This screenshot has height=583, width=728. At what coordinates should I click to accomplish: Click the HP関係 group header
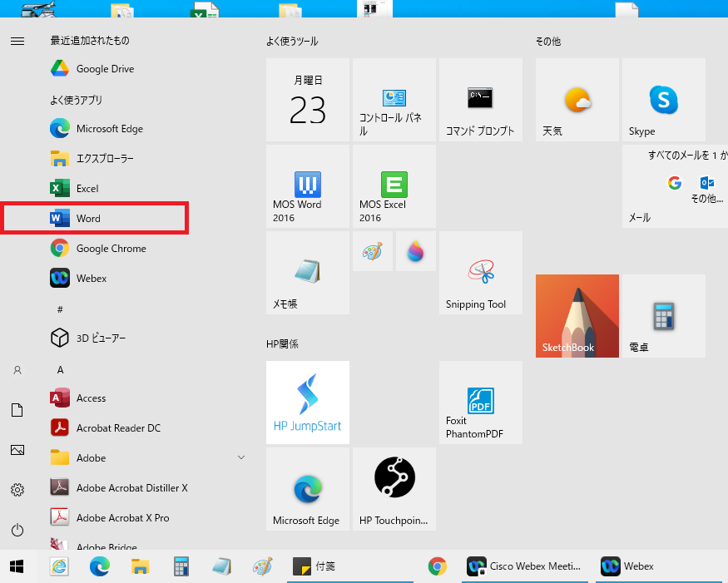282,344
